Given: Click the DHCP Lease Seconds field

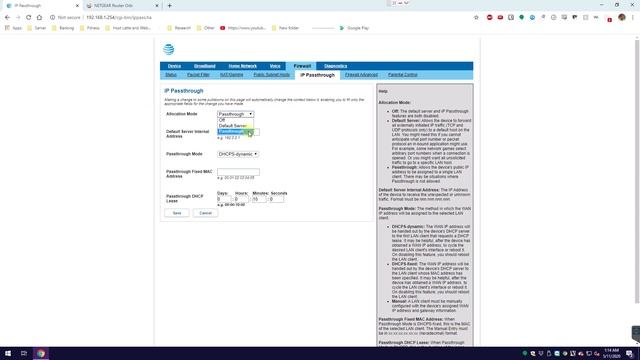Looking at the screenshot, I should coord(276,199).
